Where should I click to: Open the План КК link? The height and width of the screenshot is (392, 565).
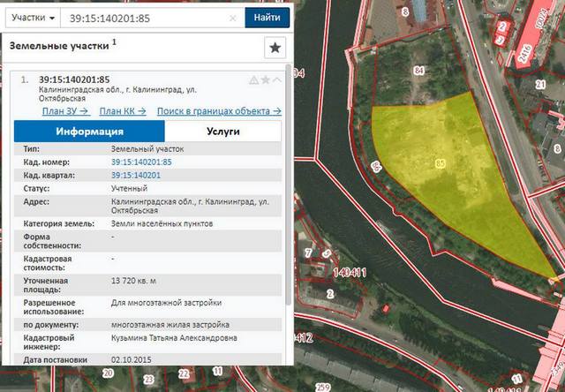121,111
